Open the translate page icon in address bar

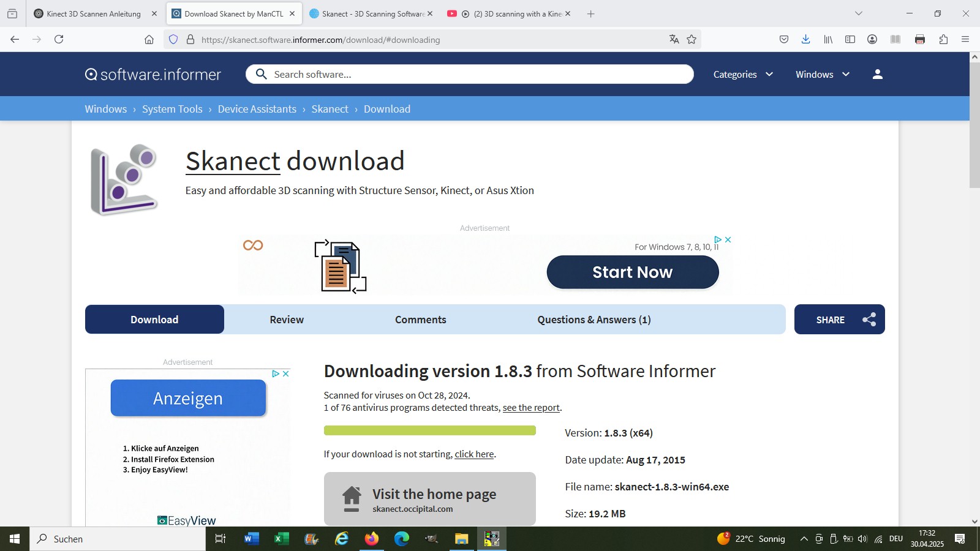click(x=674, y=39)
